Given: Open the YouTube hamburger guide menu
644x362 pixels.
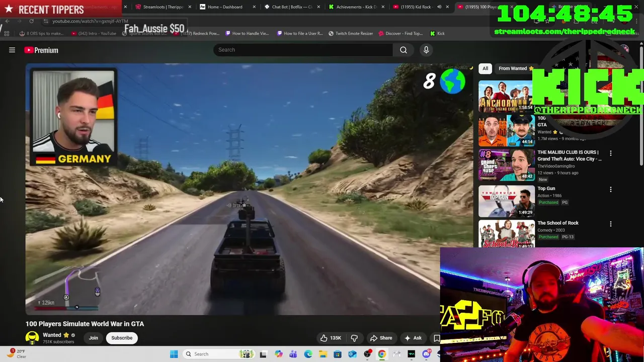Looking at the screenshot, I should click(12, 50).
